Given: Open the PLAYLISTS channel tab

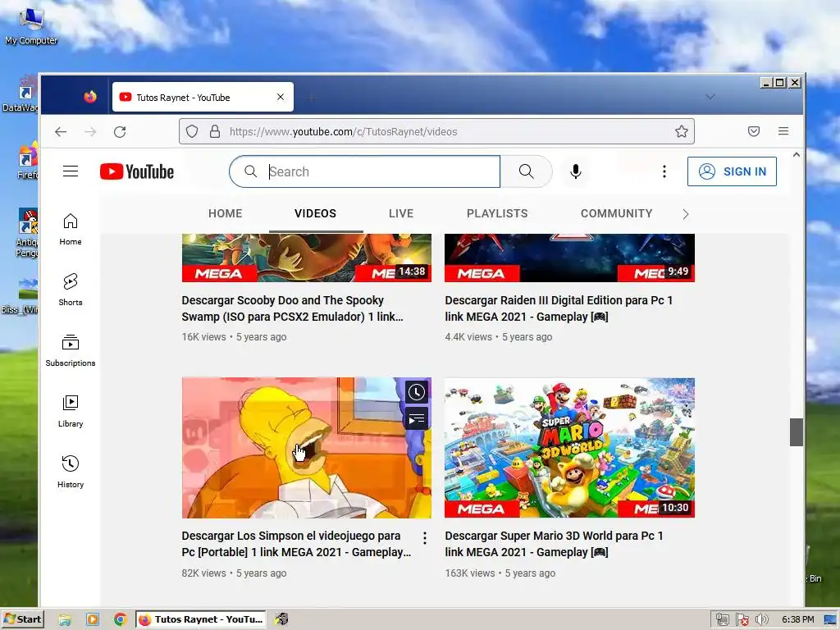Looking at the screenshot, I should pos(497,213).
